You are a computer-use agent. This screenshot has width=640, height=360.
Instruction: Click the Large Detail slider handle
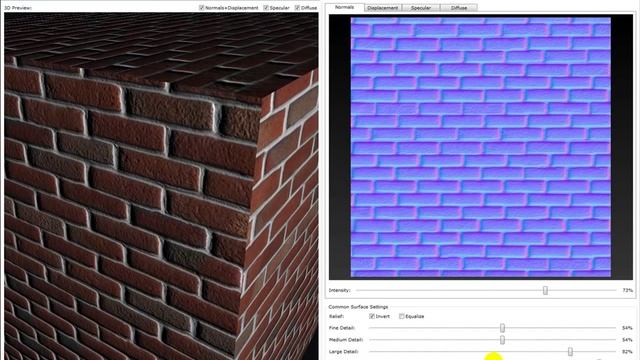570,352
